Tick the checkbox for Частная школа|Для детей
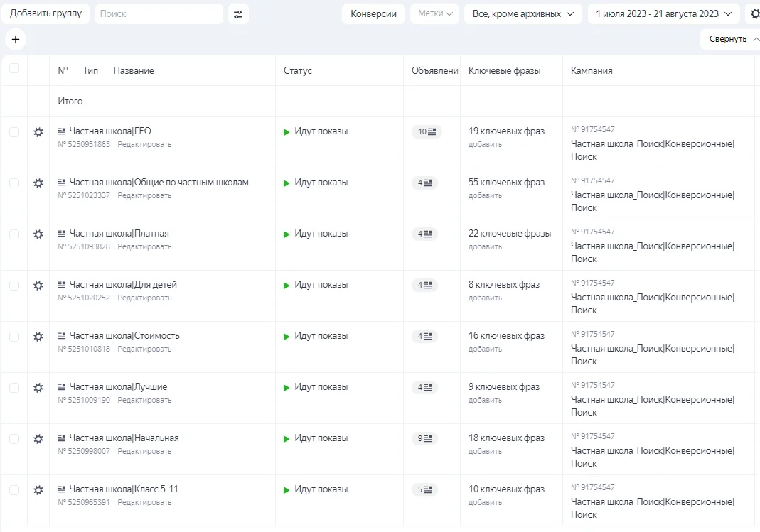760x532 pixels. (x=14, y=286)
